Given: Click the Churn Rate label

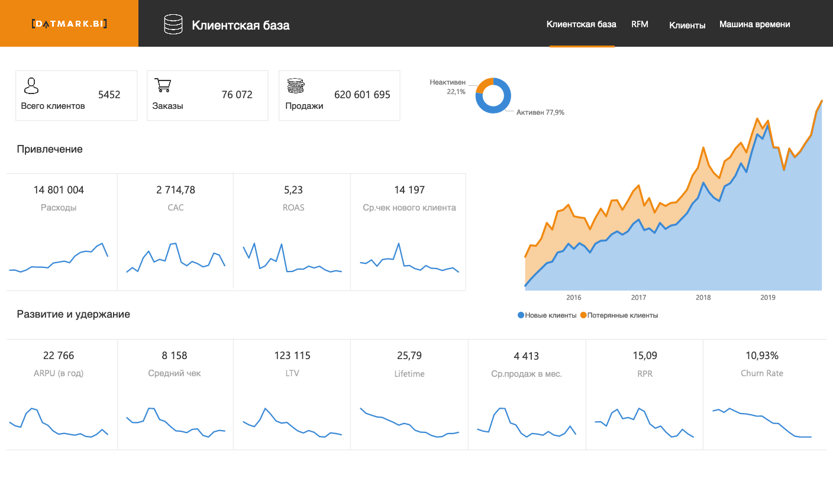Looking at the screenshot, I should (x=762, y=373).
